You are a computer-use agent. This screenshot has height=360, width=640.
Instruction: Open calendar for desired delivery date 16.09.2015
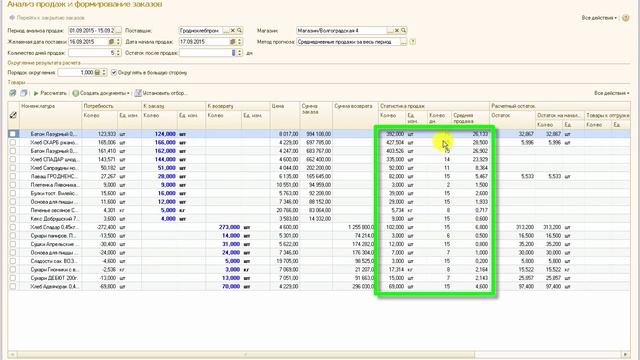pyautogui.click(x=111, y=42)
